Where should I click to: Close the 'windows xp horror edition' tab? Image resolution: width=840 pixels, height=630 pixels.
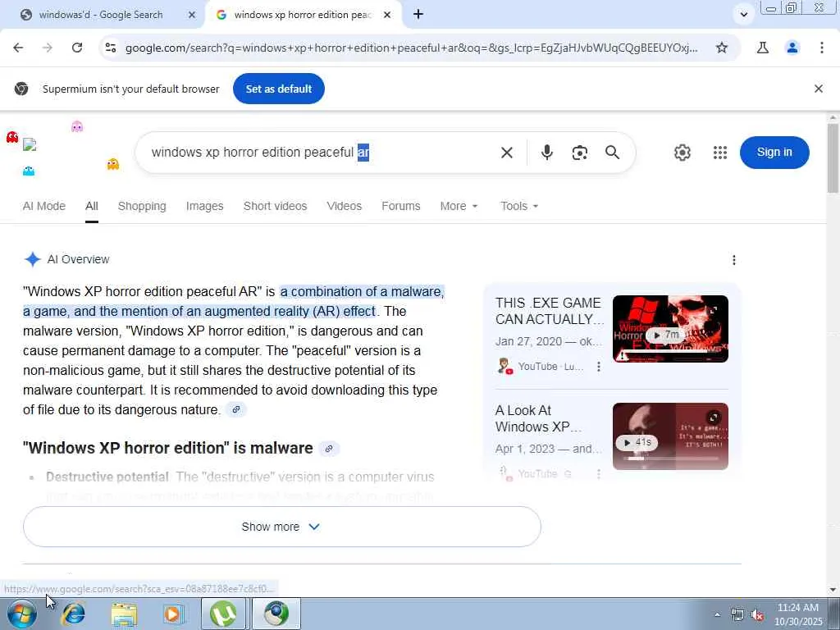[x=387, y=15]
